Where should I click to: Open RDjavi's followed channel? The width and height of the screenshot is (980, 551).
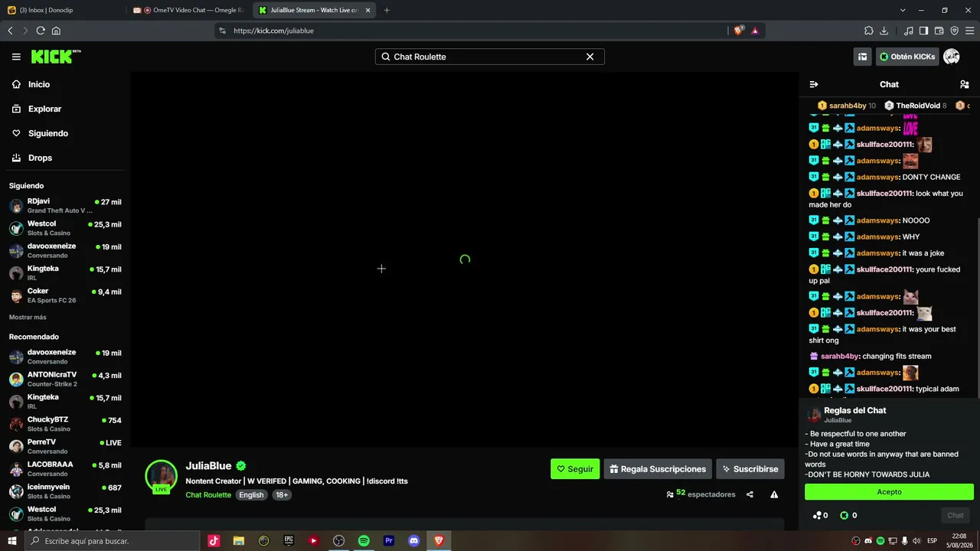click(x=64, y=206)
